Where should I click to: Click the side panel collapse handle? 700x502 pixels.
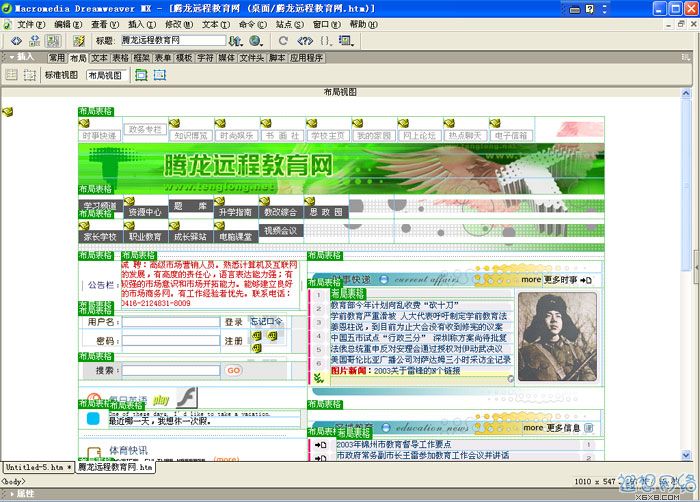click(x=696, y=267)
